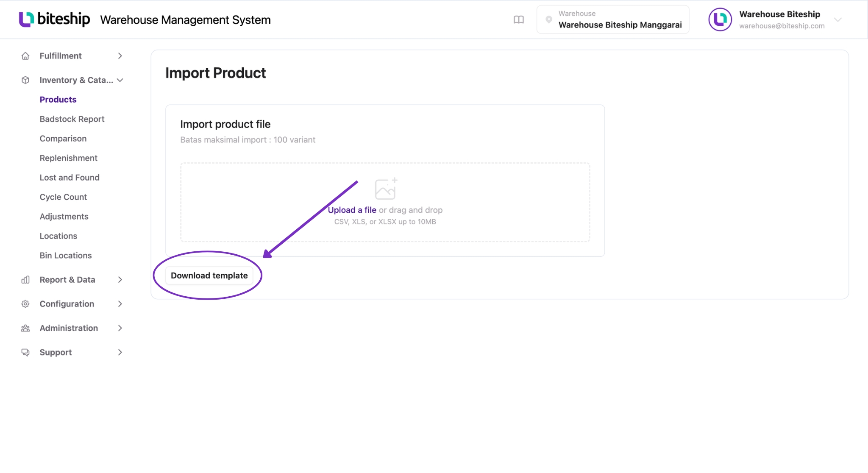The width and height of the screenshot is (868, 473).
Task: Go to Products in sidebar
Action: click(58, 100)
